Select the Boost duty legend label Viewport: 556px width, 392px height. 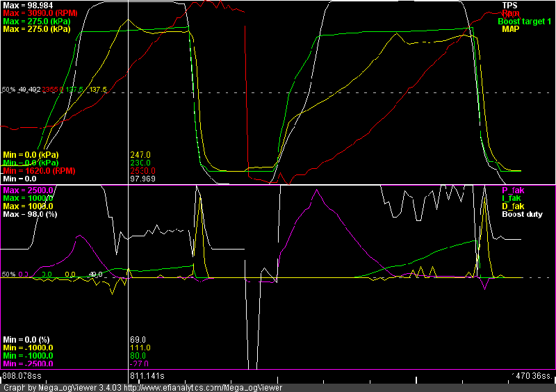[x=522, y=215]
